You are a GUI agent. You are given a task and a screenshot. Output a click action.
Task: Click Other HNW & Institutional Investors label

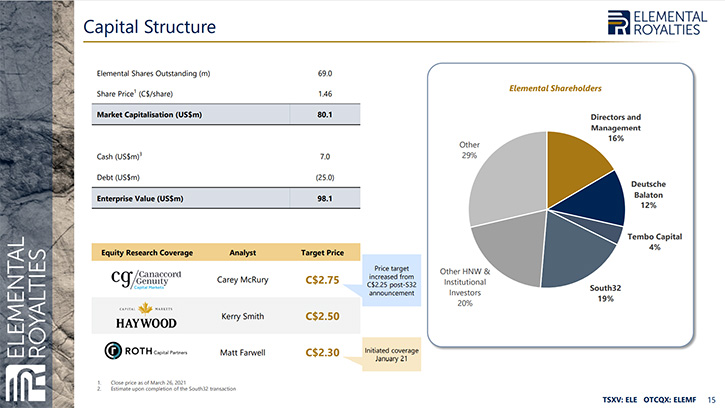click(465, 287)
